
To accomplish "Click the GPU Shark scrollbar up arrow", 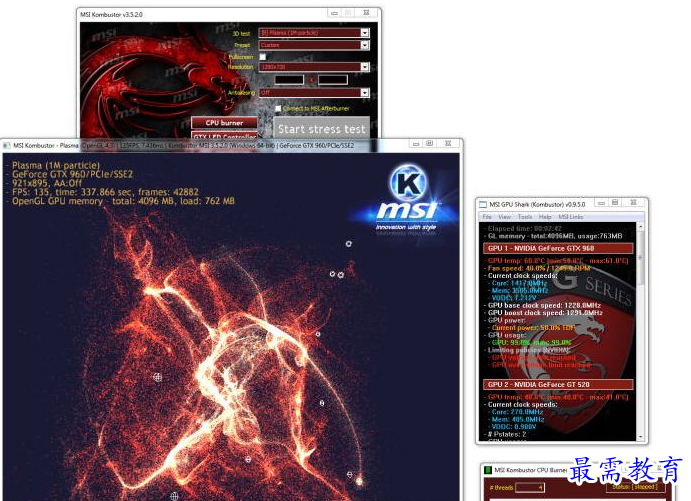I will pyautogui.click(x=641, y=226).
